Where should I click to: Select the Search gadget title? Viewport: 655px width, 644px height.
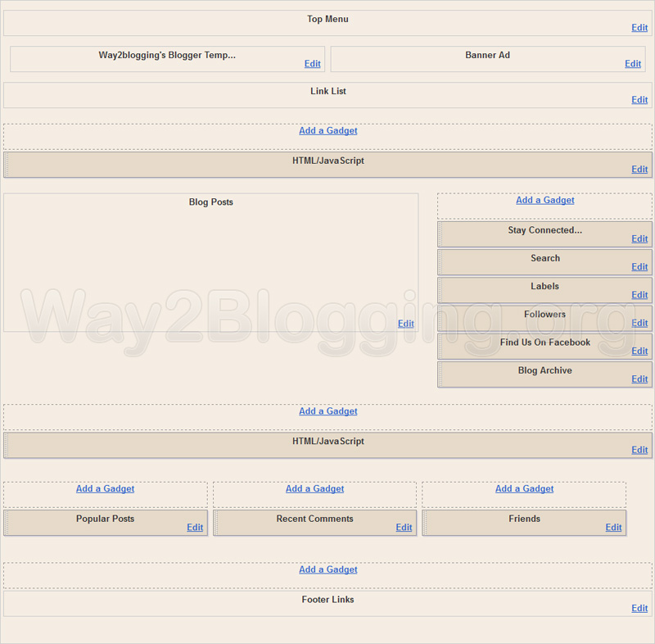[545, 258]
